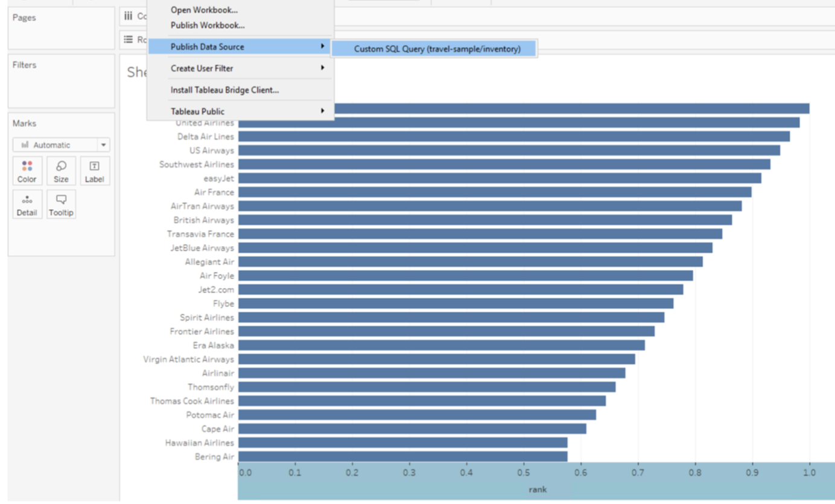Select Create User Filter menu entry
This screenshot has height=504, width=835.
240,68
